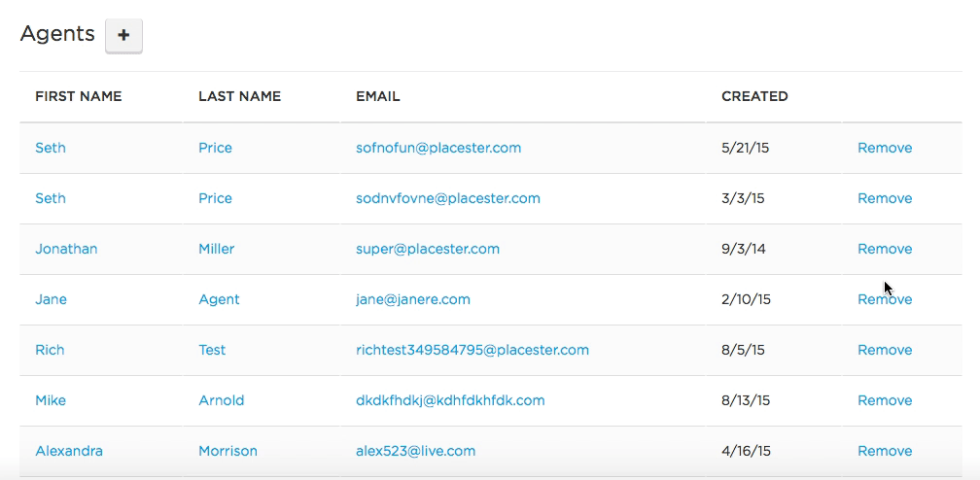
Task: Select created date 9/3/14
Action: [x=743, y=250]
